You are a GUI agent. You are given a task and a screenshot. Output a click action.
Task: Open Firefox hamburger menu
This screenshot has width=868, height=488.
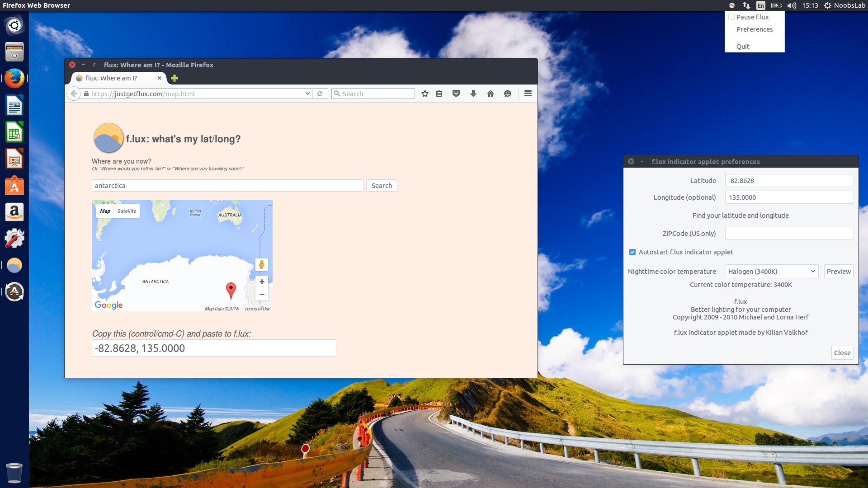click(x=528, y=94)
